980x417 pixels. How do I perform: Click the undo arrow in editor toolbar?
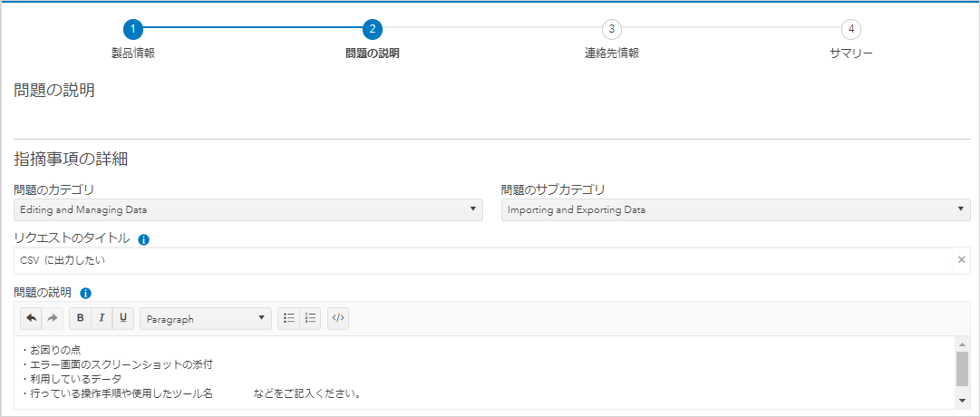tap(31, 318)
